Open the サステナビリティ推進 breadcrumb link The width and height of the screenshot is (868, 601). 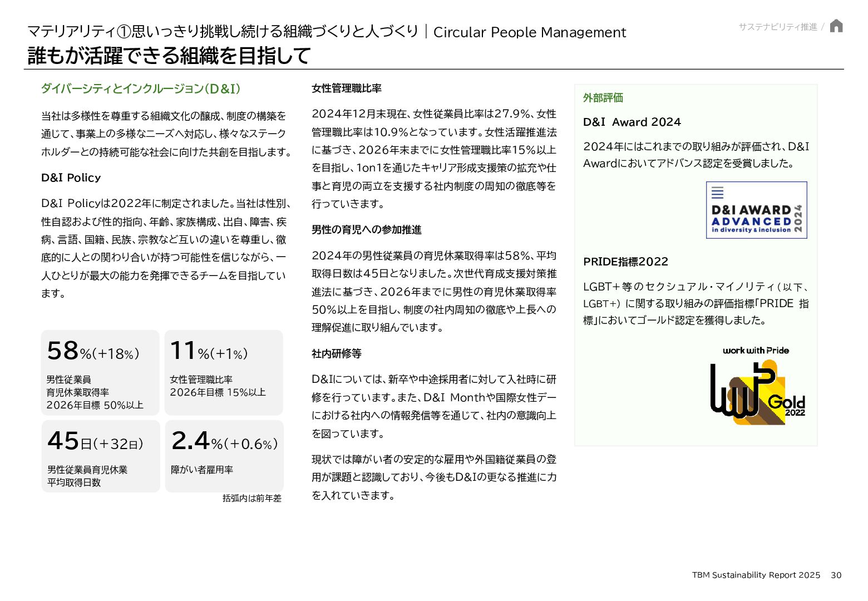778,27
